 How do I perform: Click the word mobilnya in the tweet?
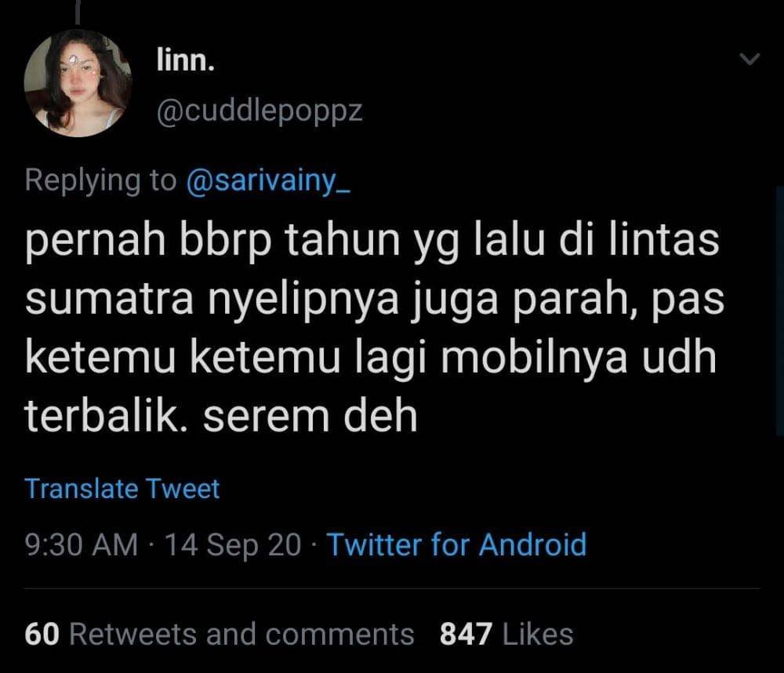coord(535,358)
